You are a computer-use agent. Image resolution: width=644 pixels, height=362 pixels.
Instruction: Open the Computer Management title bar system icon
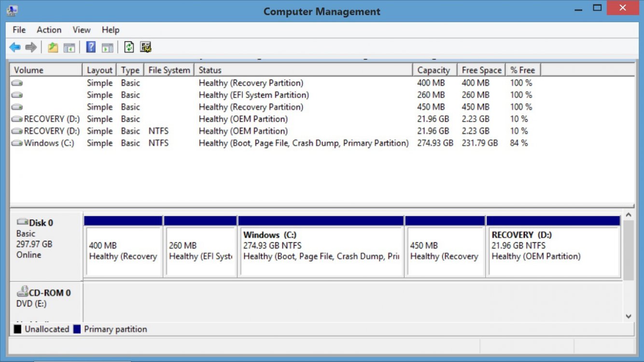click(12, 10)
